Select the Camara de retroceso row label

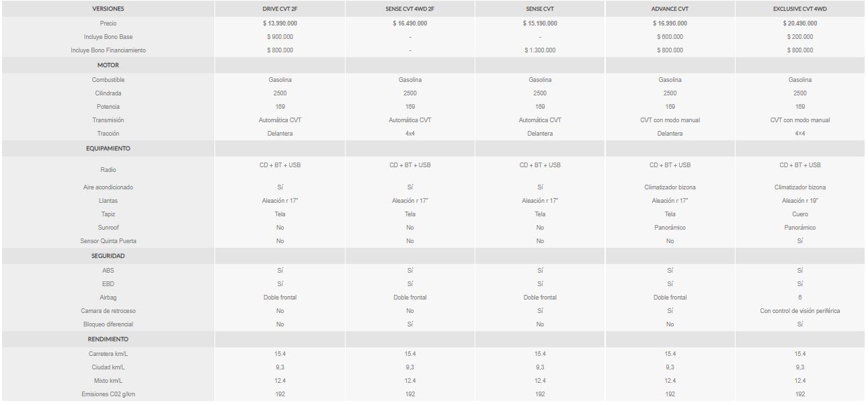(108, 311)
